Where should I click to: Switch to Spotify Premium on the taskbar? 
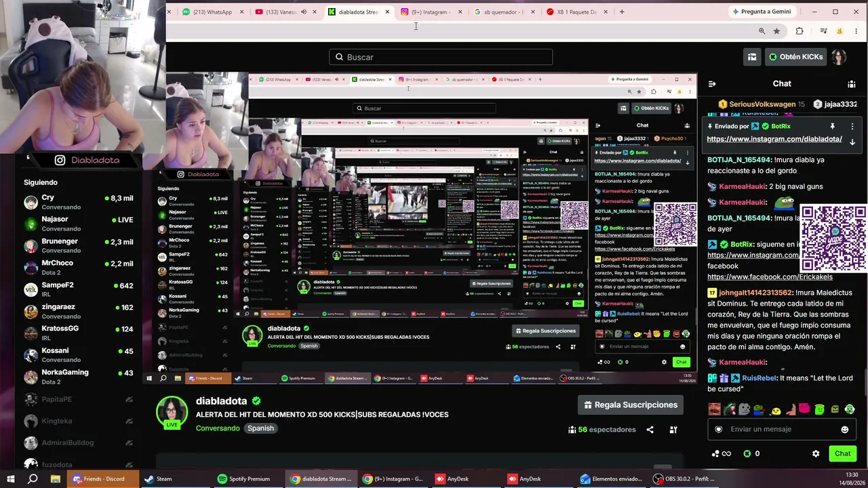point(248,479)
